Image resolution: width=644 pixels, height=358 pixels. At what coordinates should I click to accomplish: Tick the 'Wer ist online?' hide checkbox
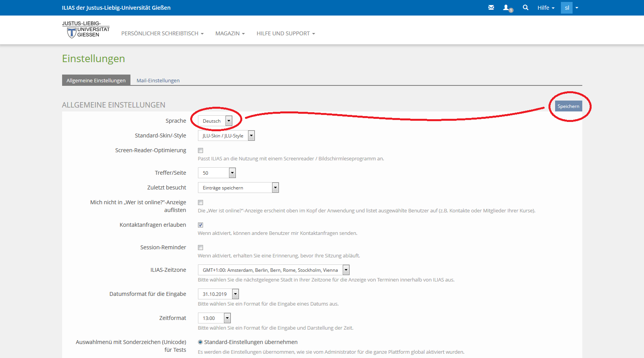(x=201, y=203)
